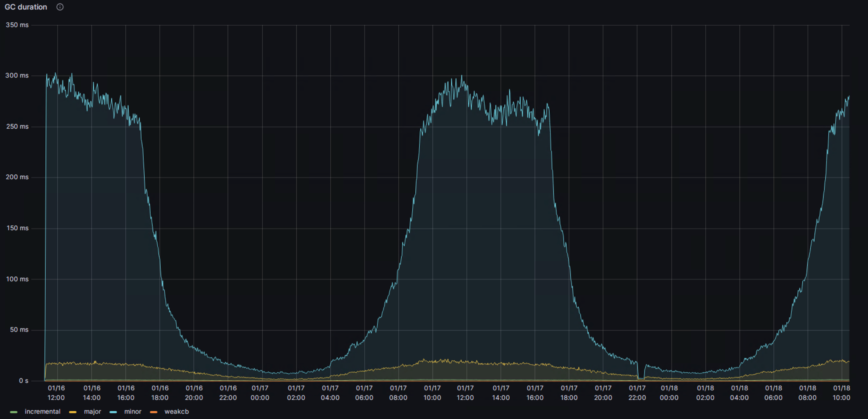Screen dimensions: 868x419
Task: Click the 300 ms y-axis label
Action: 17,75
